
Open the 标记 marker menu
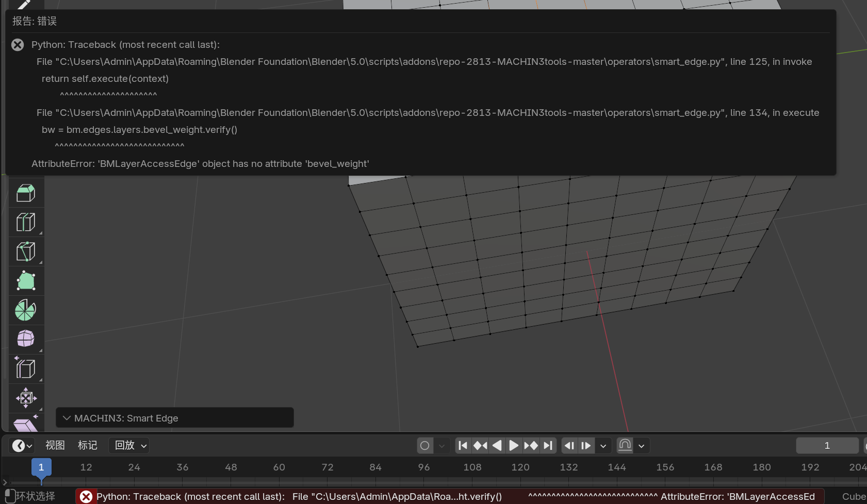(x=87, y=445)
